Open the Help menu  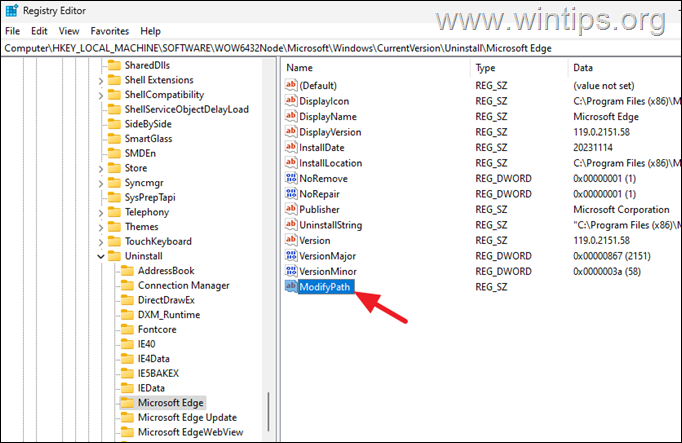[x=150, y=31]
